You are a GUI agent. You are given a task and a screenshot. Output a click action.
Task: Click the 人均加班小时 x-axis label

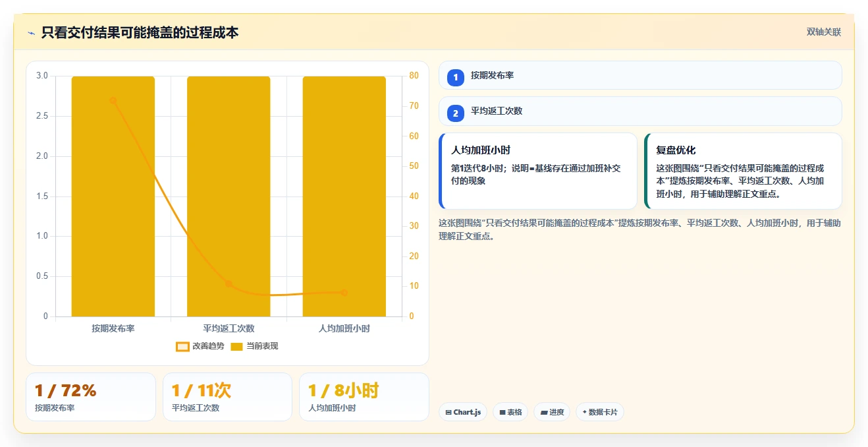point(344,328)
